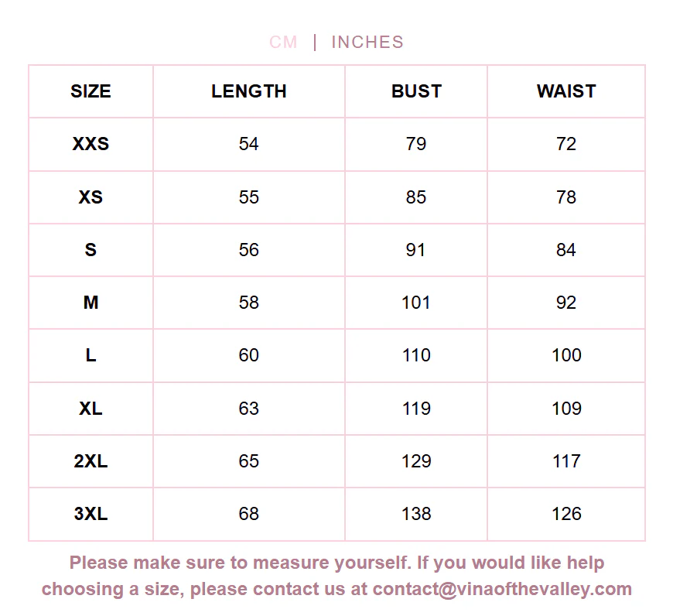This screenshot has height=616, width=673.
Task: Select the BUST column header
Action: pos(416,91)
